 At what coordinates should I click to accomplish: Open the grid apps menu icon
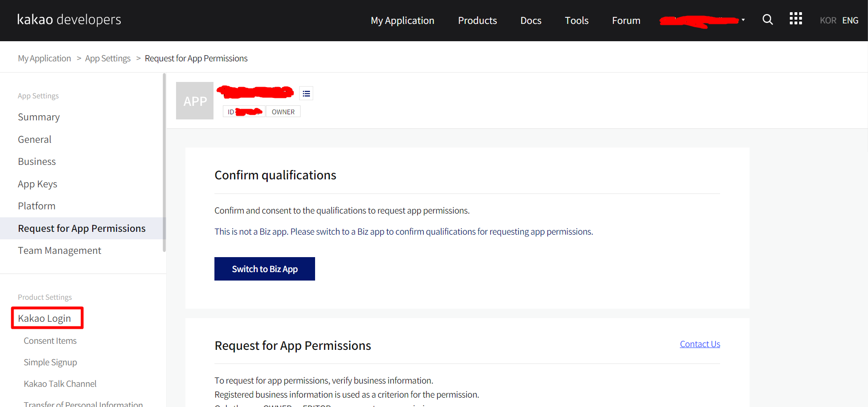point(795,19)
